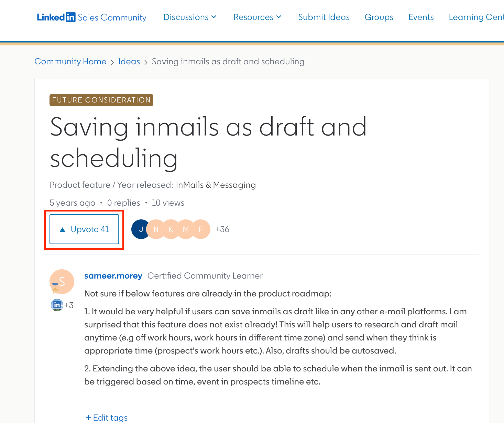The width and height of the screenshot is (504, 423).
Task: Open voter avatar J
Action: [x=140, y=229]
